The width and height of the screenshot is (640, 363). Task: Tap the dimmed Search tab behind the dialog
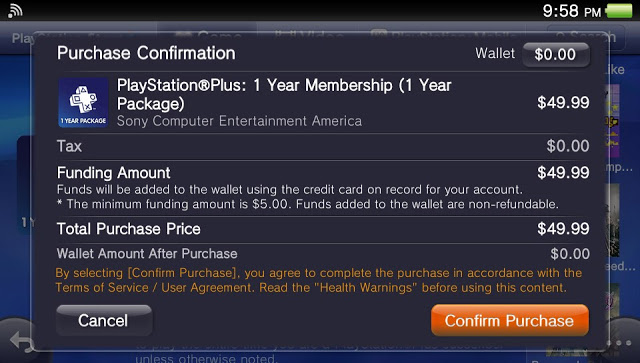[x=586, y=37]
